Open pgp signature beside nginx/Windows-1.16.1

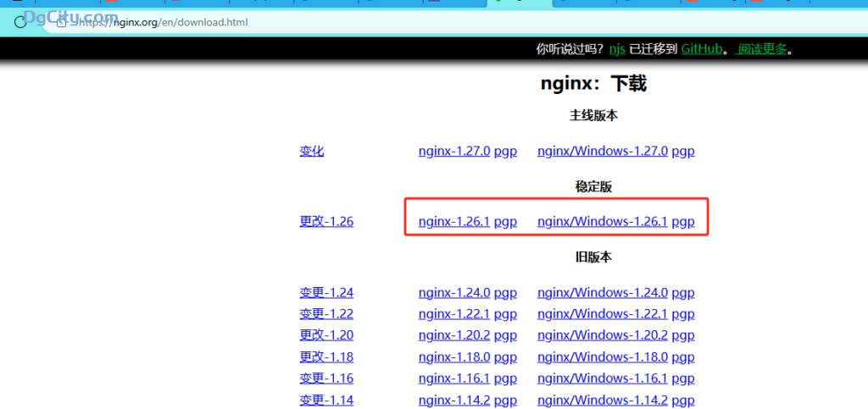tap(683, 379)
